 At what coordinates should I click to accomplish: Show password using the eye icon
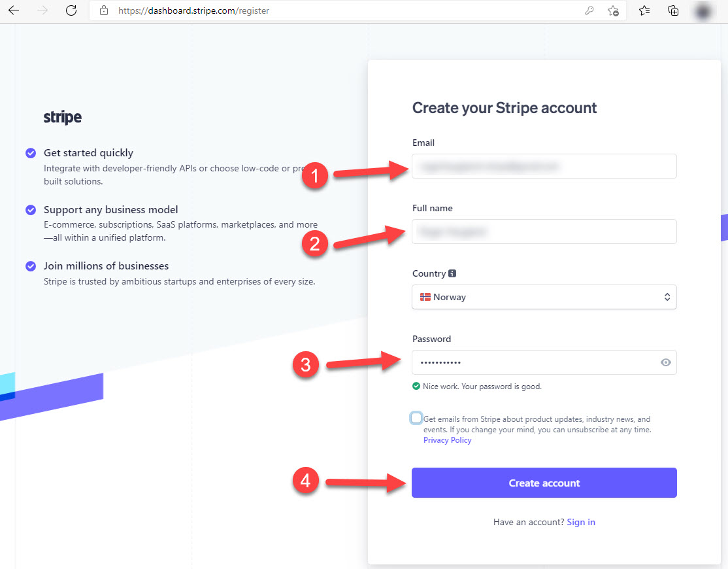(x=665, y=362)
